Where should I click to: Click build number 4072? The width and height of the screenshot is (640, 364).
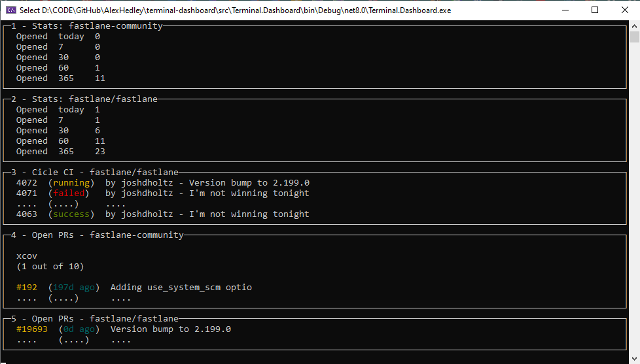pyautogui.click(x=27, y=182)
